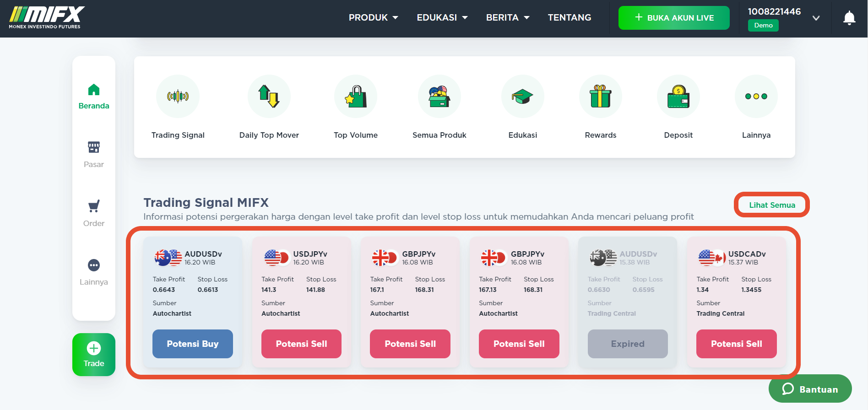Viewport: 868px width, 410px height.
Task: Expand the EDUKASI menu
Action: click(x=442, y=17)
